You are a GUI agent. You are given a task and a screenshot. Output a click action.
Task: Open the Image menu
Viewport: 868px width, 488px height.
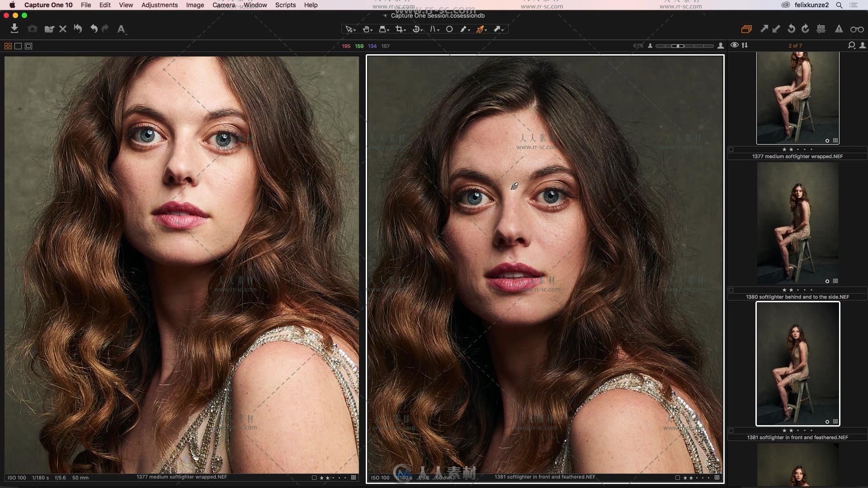coord(195,5)
